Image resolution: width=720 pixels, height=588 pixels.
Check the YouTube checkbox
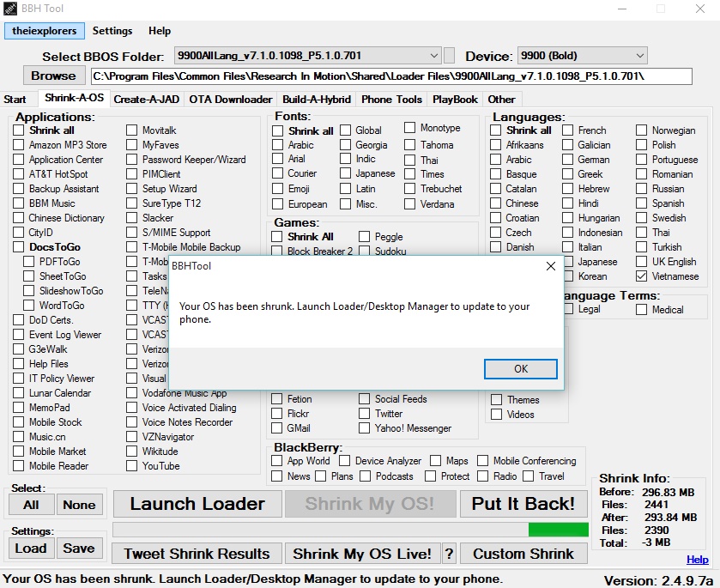(x=132, y=466)
